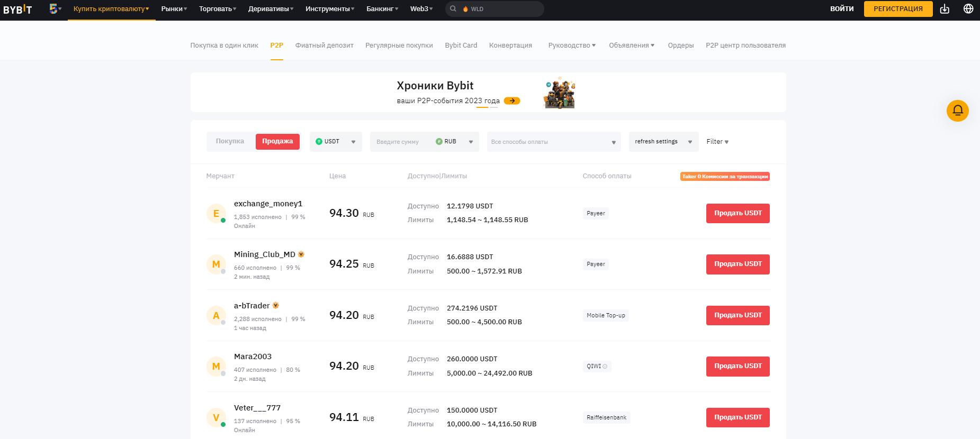Viewport: 980px width, 439px height.
Task: Go to Ордеры tab
Action: [x=681, y=45]
